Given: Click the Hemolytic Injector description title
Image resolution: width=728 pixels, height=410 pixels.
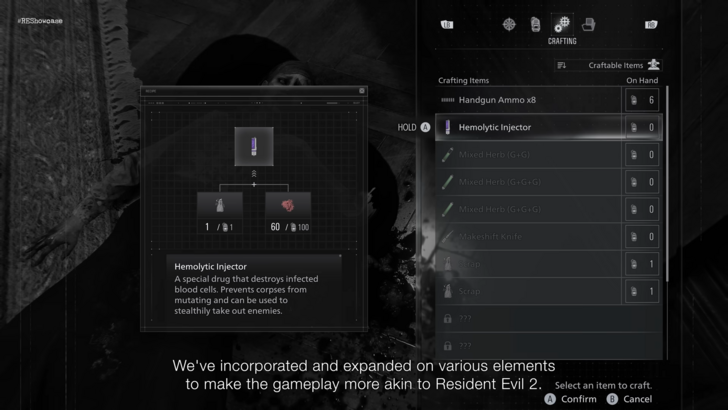Looking at the screenshot, I should coord(210,267).
